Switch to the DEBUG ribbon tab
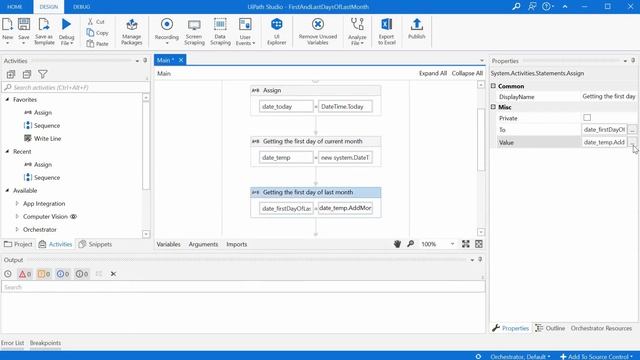 [x=82, y=7]
